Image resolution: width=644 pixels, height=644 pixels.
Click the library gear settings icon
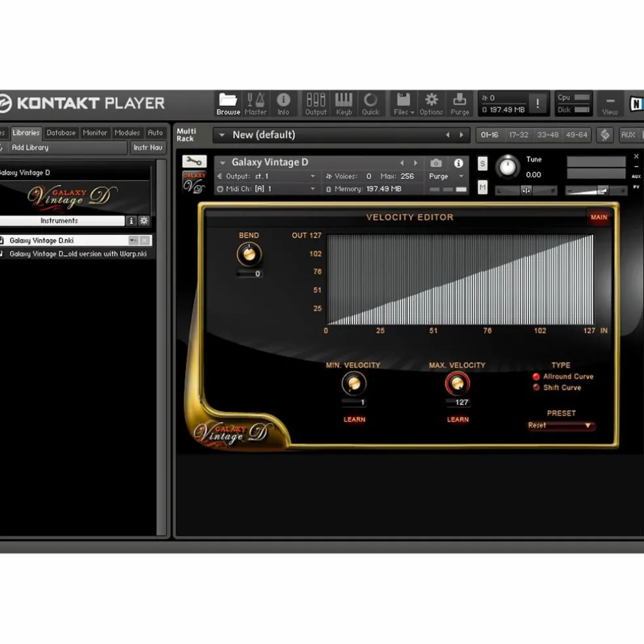pyautogui.click(x=144, y=221)
